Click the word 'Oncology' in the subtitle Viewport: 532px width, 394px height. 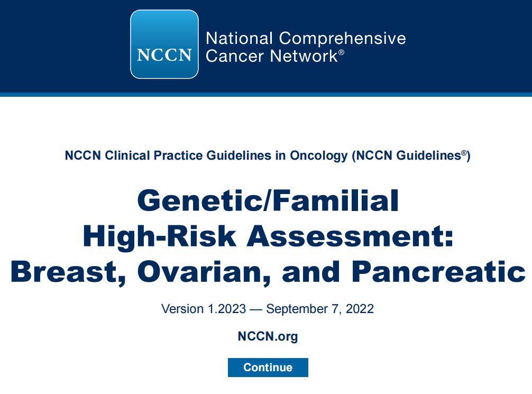[318, 155]
